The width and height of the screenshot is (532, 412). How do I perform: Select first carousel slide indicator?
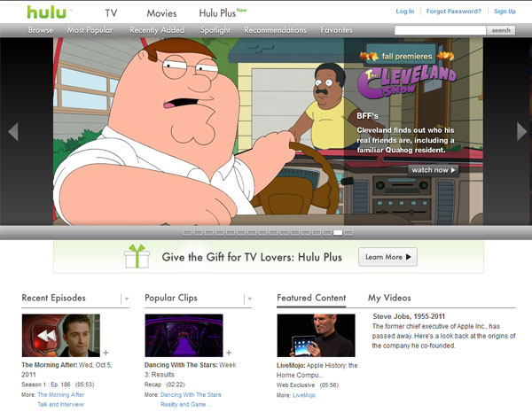[187, 233]
